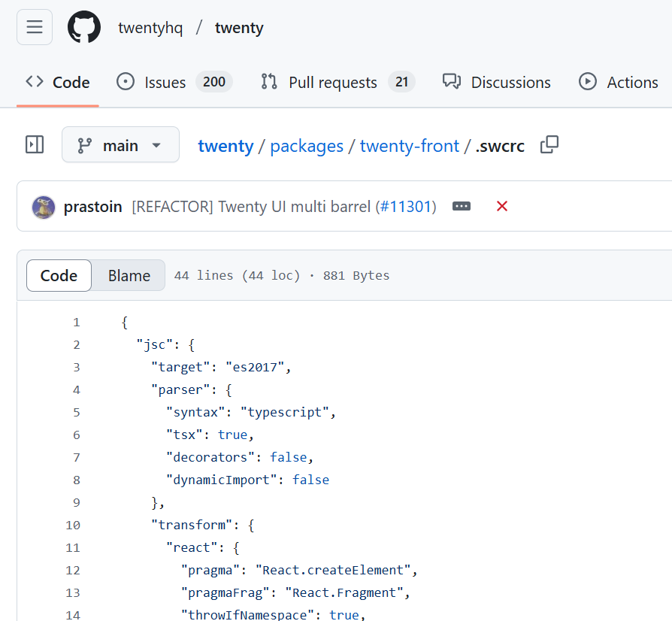Click the .swcrc file name in breadcrumb

click(500, 146)
